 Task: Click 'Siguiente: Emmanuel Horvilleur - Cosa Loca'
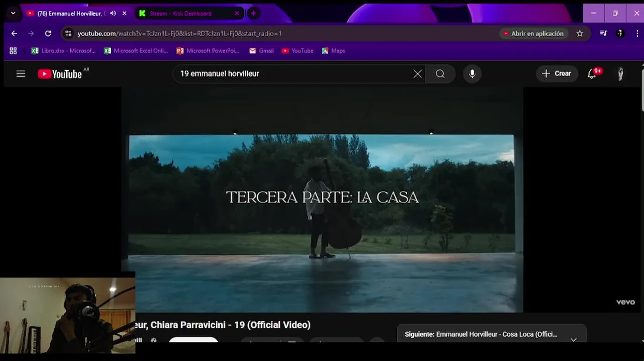coord(481,334)
